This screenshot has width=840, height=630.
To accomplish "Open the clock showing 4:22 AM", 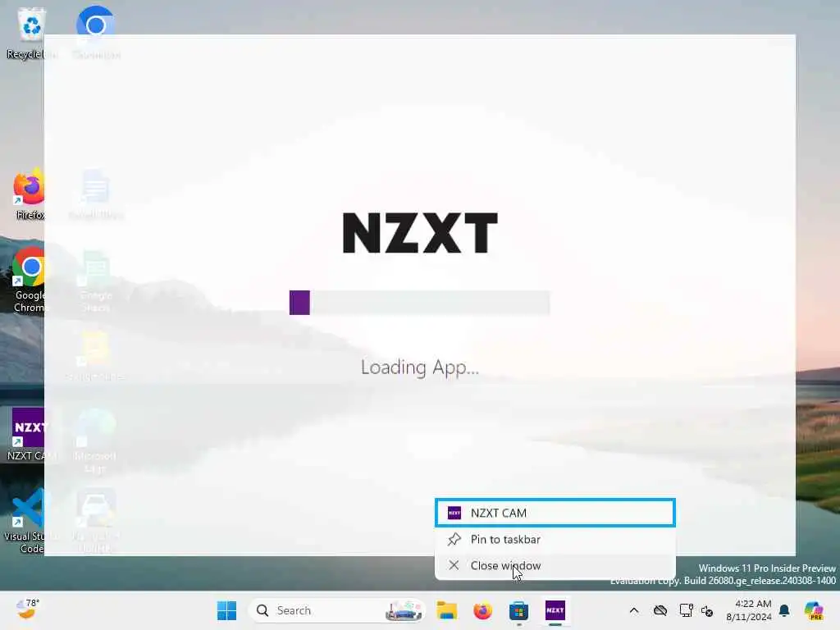I will [x=749, y=610].
